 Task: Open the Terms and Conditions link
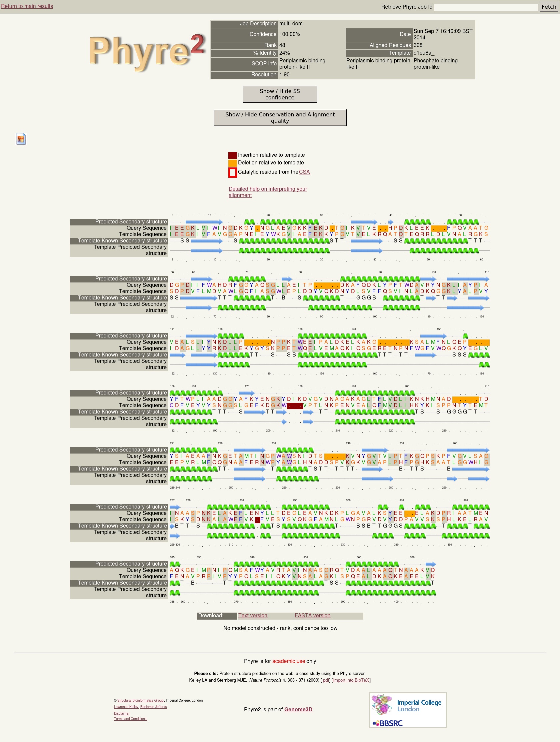tap(130, 719)
